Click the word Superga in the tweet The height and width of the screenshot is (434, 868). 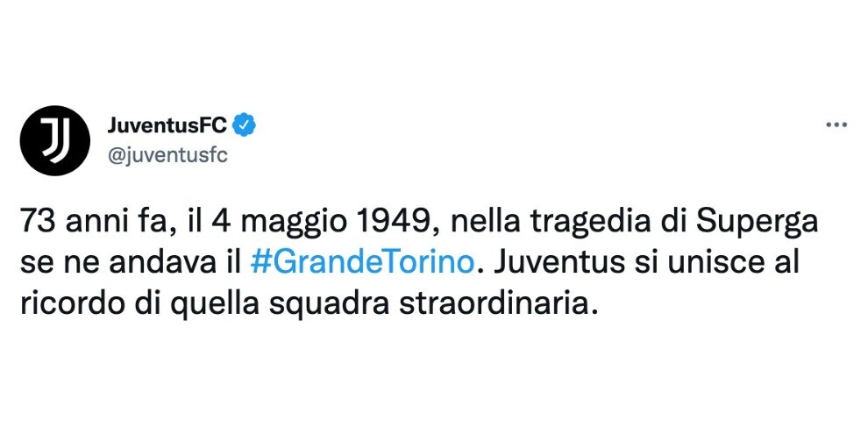click(756, 224)
